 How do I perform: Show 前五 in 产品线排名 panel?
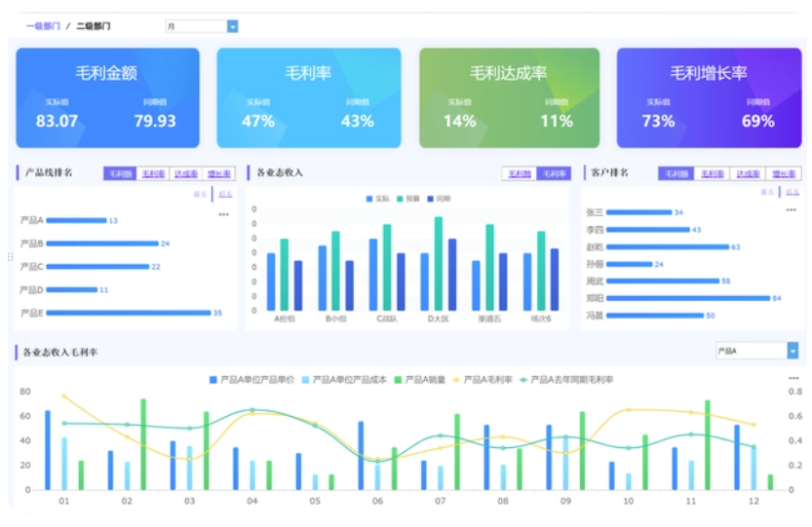(x=200, y=194)
